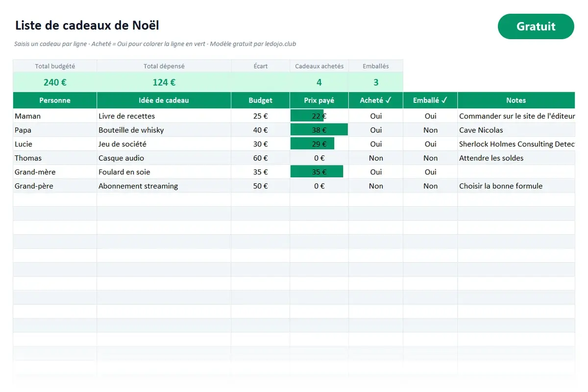Click the Thomas cell

pyautogui.click(x=55, y=158)
